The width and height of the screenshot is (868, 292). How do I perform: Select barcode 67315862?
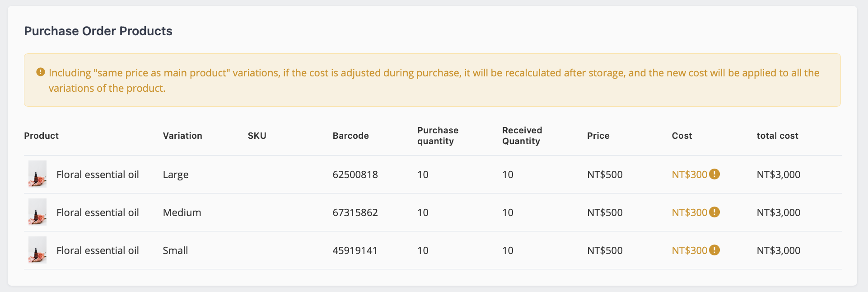355,212
